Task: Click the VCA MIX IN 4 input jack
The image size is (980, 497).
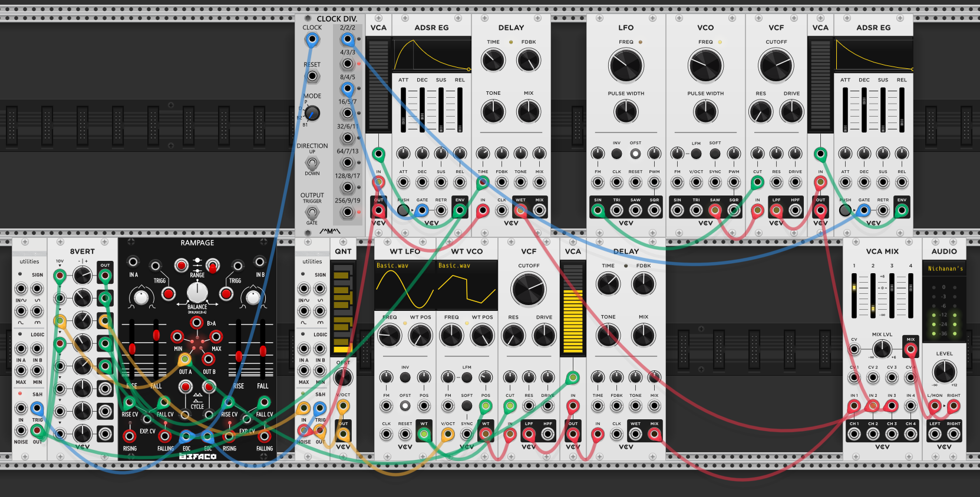Action: pos(910,406)
